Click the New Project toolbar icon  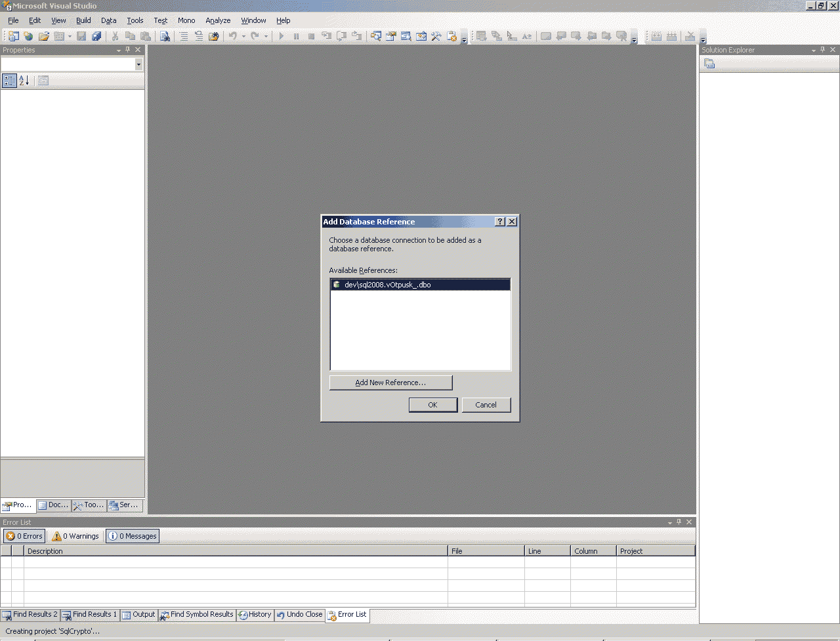pos(13,37)
